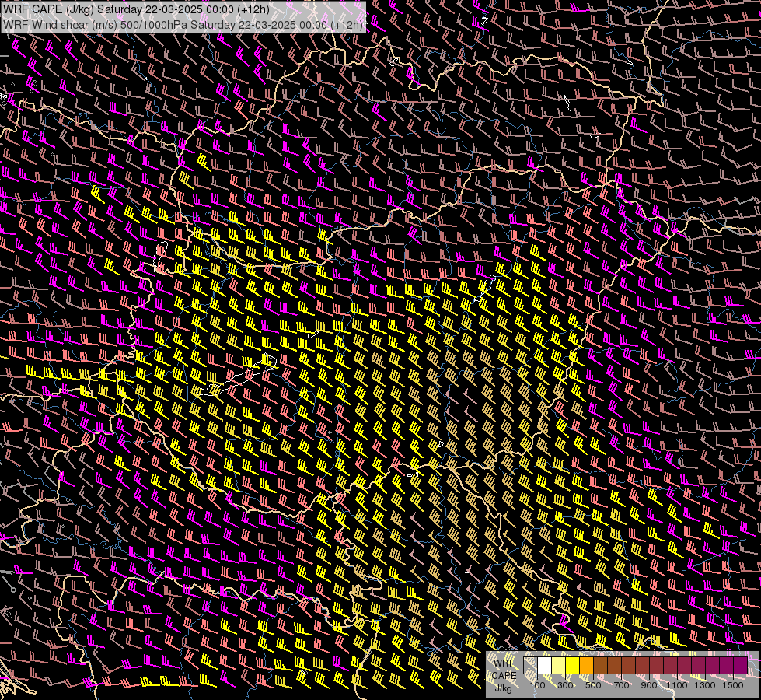
Task: Select the white legend color swatch
Action: pyautogui.click(x=545, y=666)
